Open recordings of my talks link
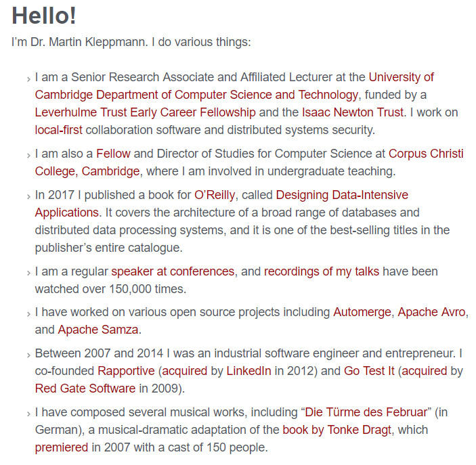The height and width of the screenshot is (465, 476). (x=322, y=271)
